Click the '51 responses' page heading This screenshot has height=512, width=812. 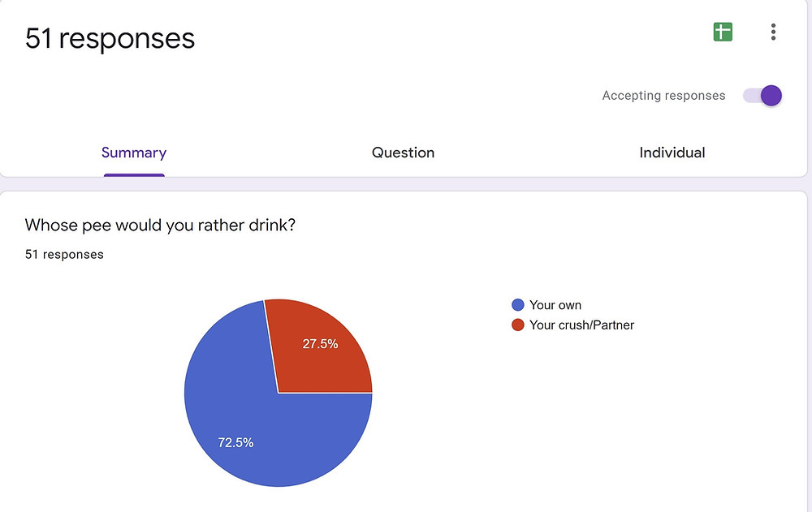coord(110,38)
